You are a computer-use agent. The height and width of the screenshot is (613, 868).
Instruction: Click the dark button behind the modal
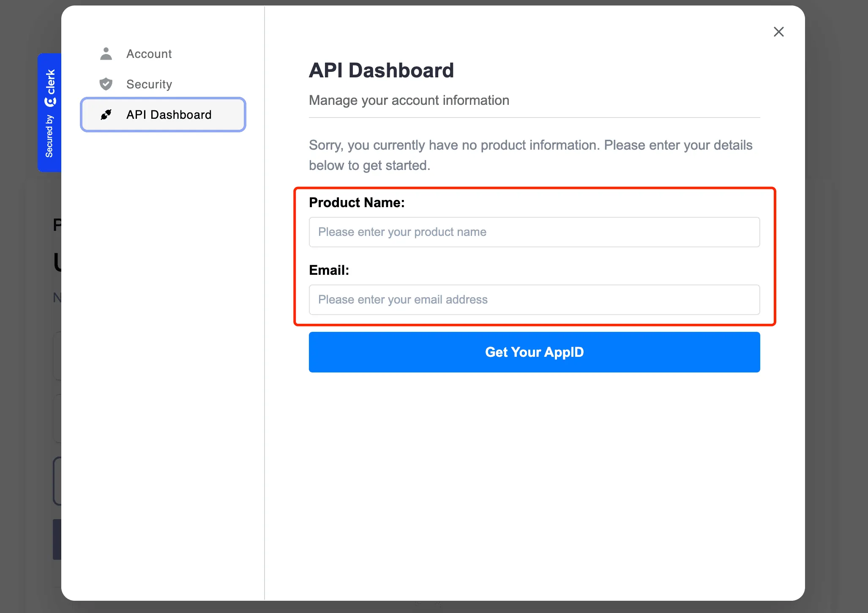coord(56,539)
